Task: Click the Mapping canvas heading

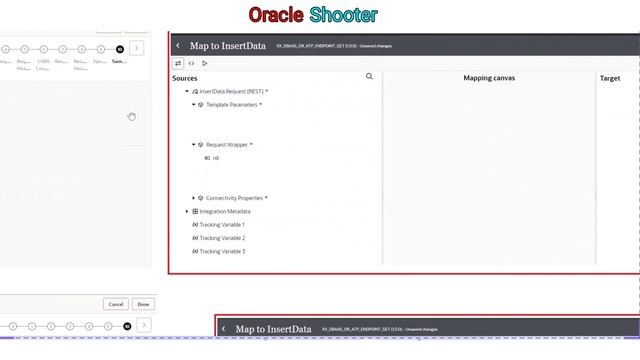Action: coord(489,78)
